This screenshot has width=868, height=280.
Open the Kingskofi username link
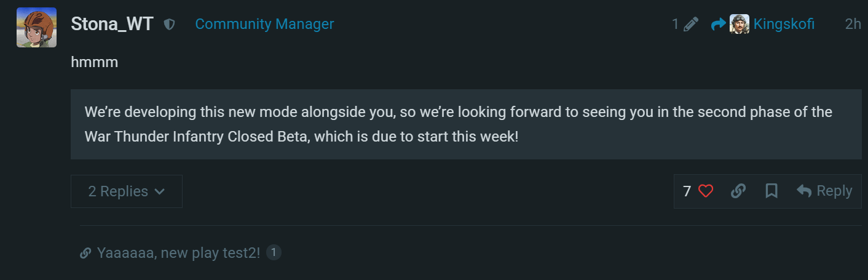[x=784, y=24]
